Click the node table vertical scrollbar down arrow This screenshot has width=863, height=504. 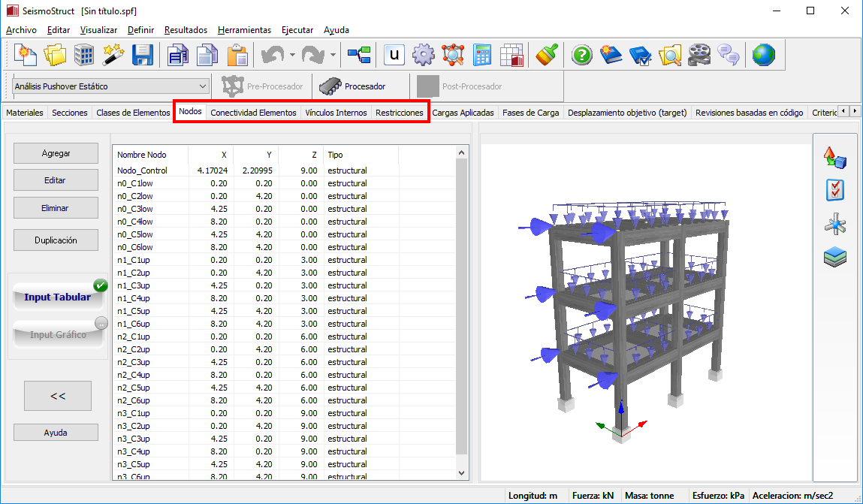pyautogui.click(x=461, y=473)
